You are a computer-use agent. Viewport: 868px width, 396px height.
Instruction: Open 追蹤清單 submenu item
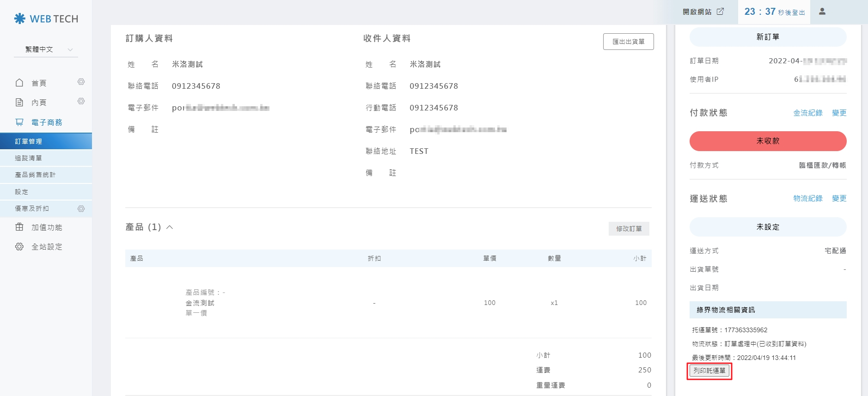[x=29, y=158]
